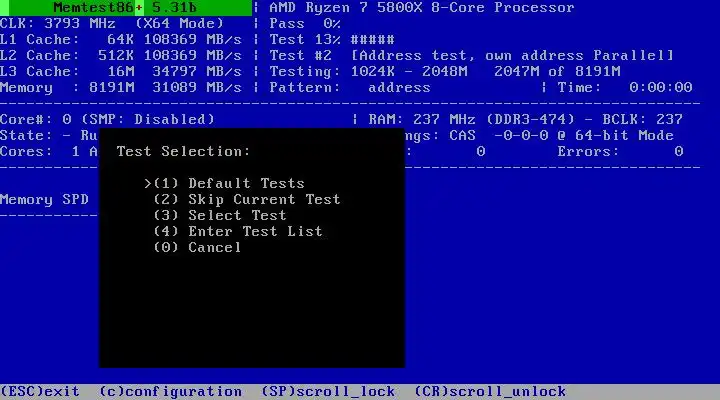Screen dimensions: 720x400
Task: Click the Pass 0% indicator
Action: coord(305,23)
